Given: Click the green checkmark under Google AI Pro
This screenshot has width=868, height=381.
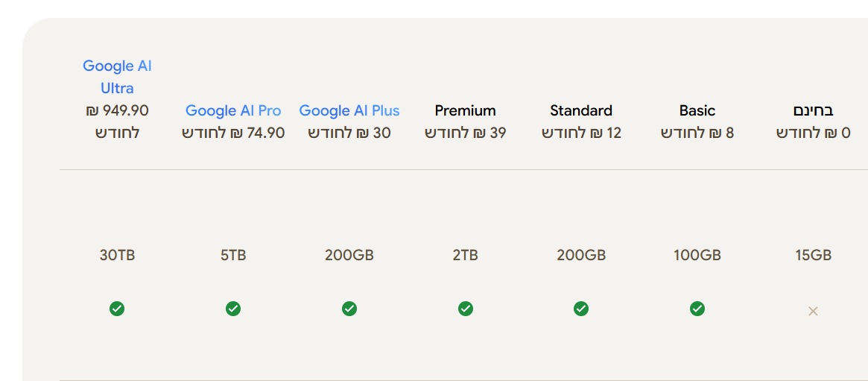Looking at the screenshot, I should point(233,309).
